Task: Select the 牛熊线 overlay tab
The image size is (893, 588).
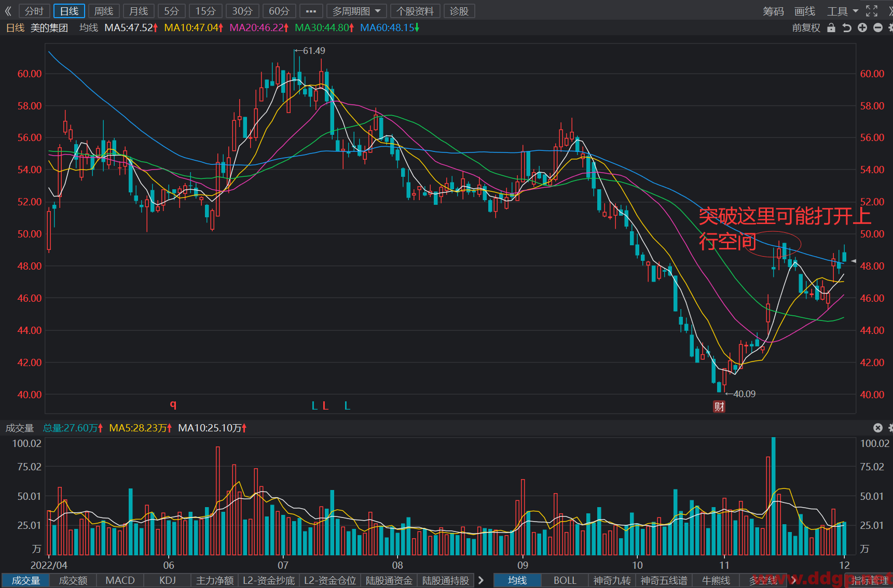Action: [x=716, y=580]
